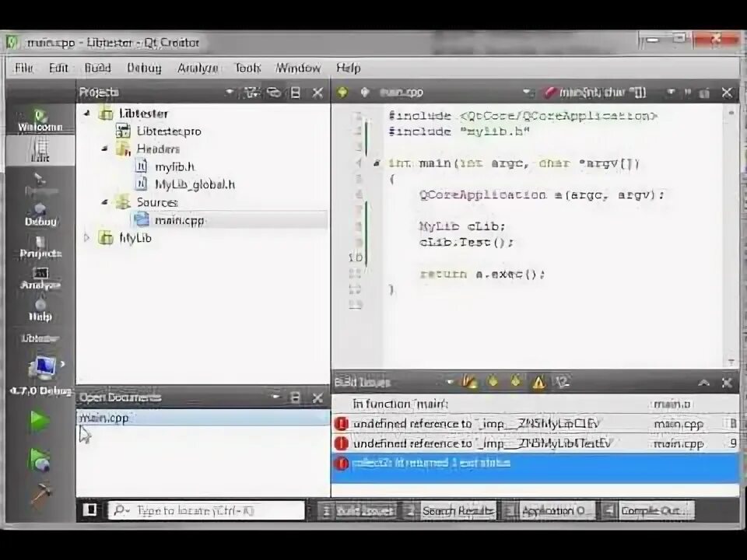Collapse the Sources folder

105,202
